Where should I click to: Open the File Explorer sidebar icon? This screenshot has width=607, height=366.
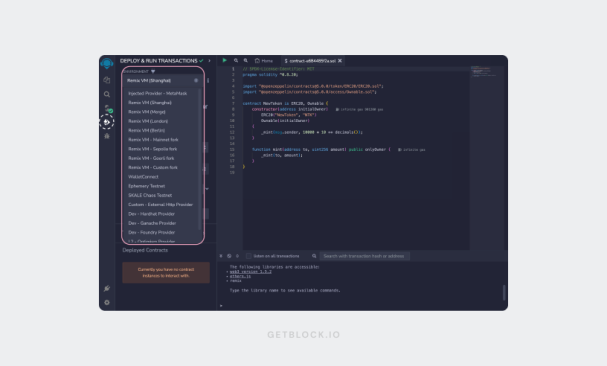point(107,80)
